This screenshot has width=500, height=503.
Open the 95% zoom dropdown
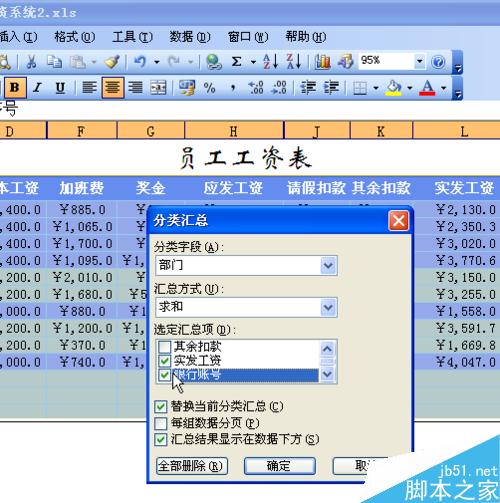(419, 61)
